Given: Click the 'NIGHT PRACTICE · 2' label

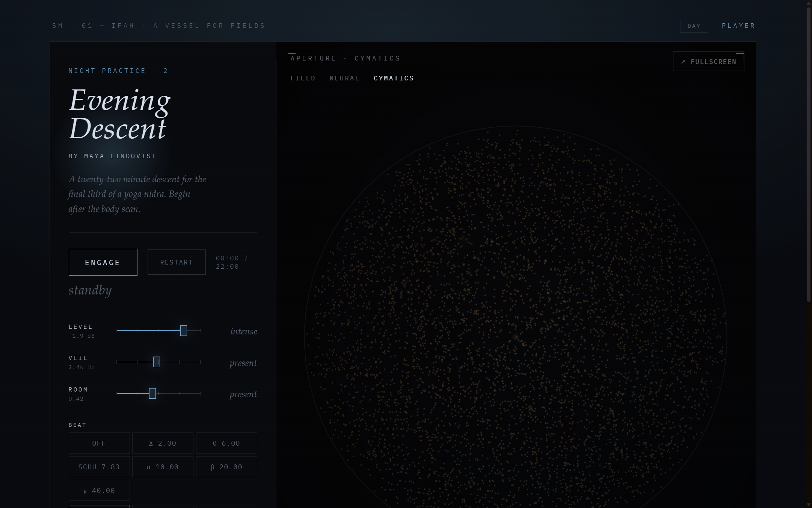Looking at the screenshot, I should [118, 71].
